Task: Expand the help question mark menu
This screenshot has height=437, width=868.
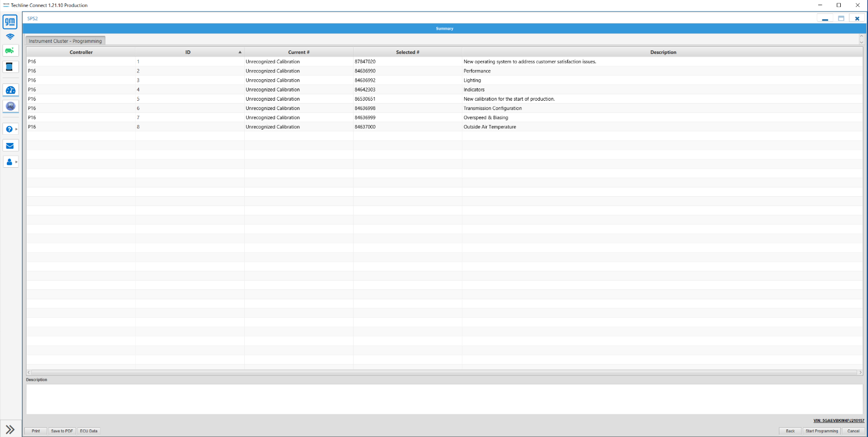Action: 10,129
